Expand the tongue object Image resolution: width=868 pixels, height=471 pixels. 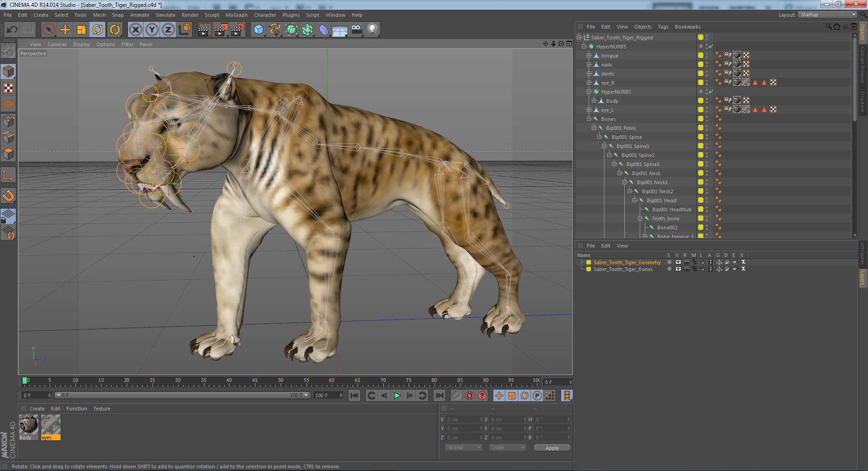coord(589,56)
